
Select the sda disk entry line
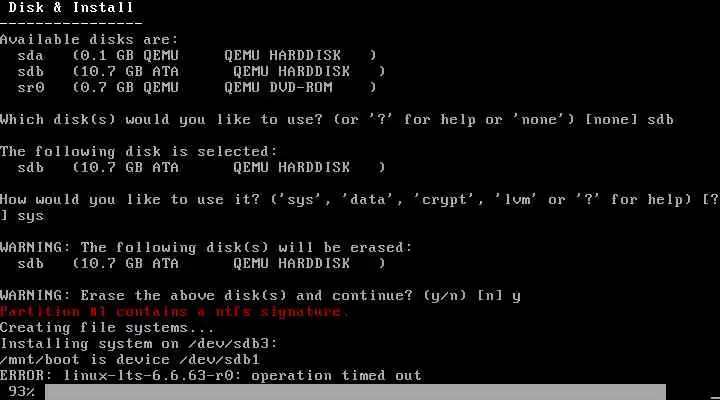click(197, 56)
